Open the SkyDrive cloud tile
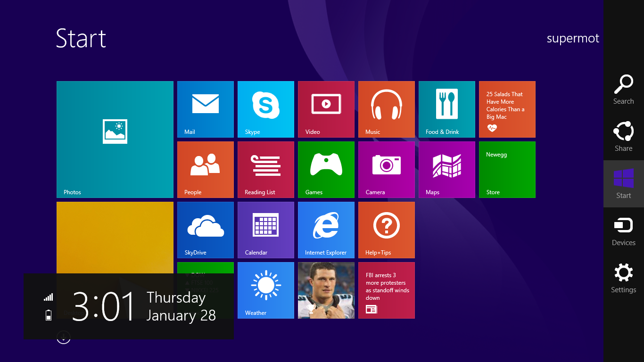This screenshot has height=362, width=644. 206,230
